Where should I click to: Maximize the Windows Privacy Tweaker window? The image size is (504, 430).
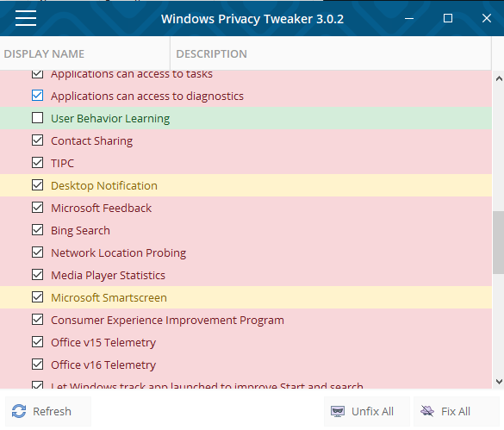pos(448,18)
